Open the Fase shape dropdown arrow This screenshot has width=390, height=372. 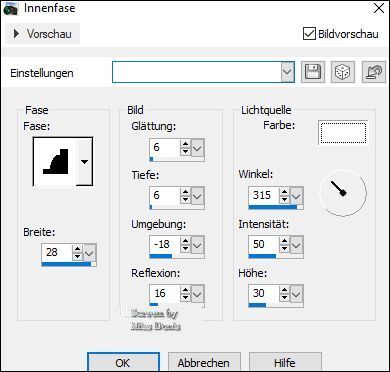pyautogui.click(x=85, y=162)
